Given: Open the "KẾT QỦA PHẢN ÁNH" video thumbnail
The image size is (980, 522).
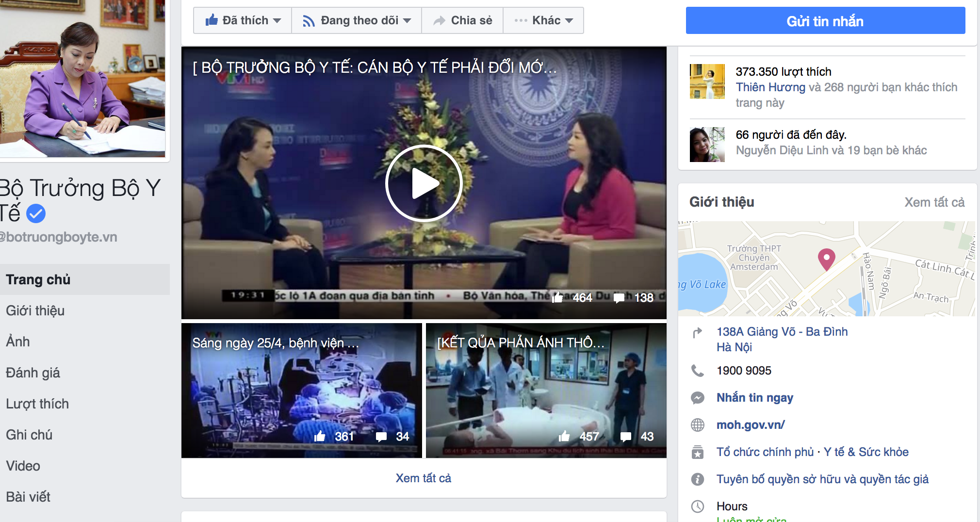Looking at the screenshot, I should click(546, 391).
